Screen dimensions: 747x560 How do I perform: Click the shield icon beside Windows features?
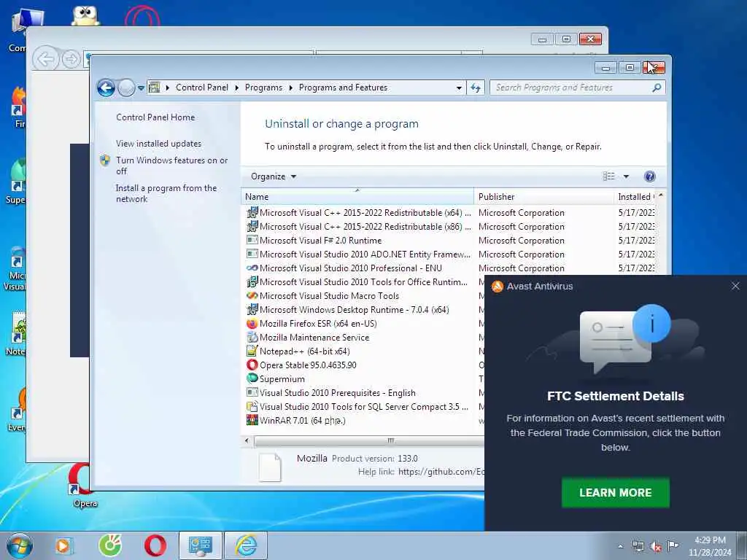tap(105, 160)
